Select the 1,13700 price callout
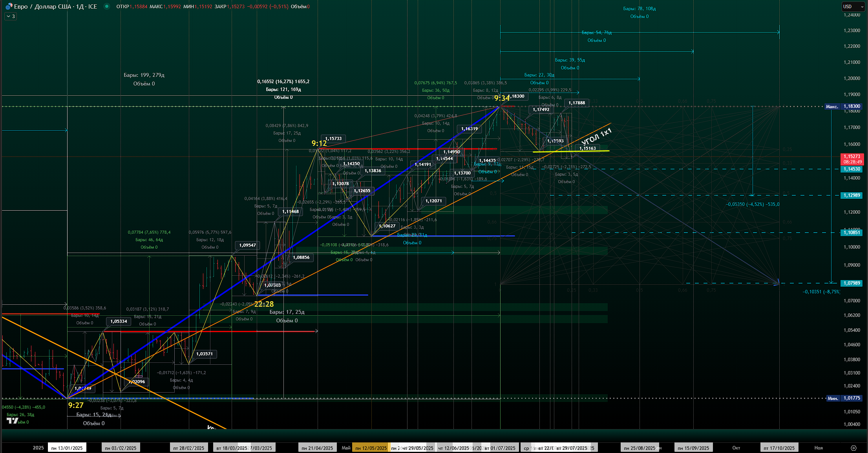 coord(462,173)
